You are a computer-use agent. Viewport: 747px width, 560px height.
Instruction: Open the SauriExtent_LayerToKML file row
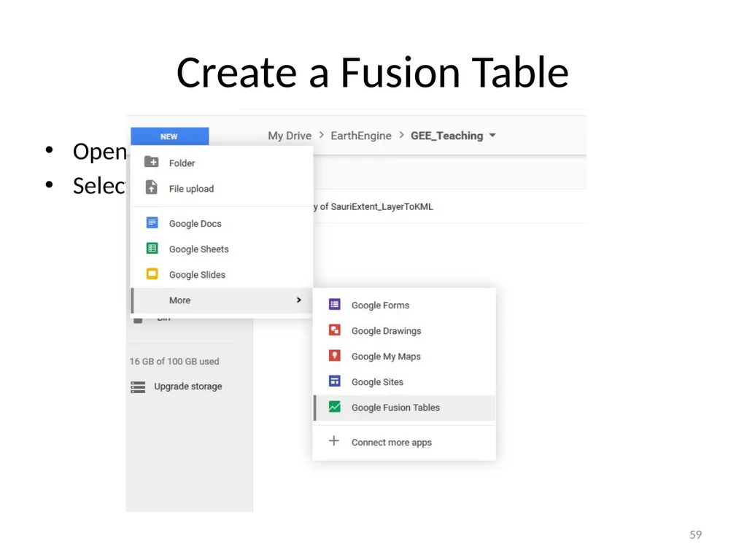tap(449, 206)
